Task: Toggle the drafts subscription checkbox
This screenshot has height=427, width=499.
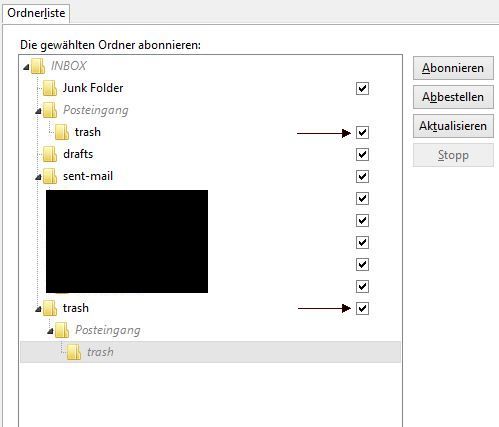Action: pyautogui.click(x=362, y=154)
